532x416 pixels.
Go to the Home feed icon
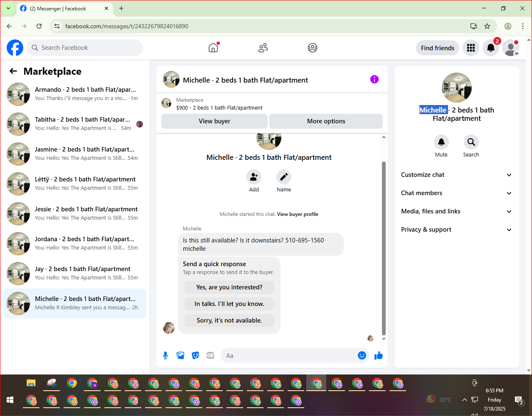(213, 48)
